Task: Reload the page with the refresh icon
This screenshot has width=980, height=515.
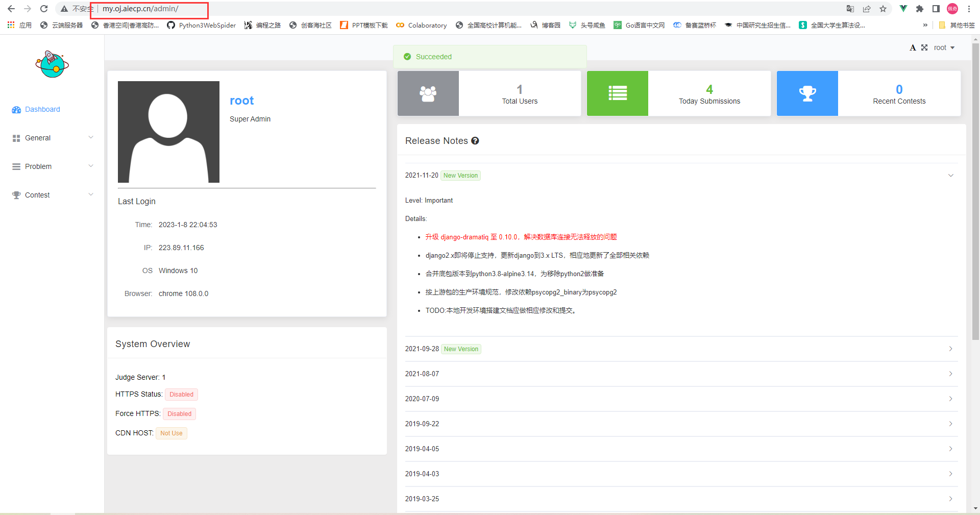Action: (x=44, y=9)
